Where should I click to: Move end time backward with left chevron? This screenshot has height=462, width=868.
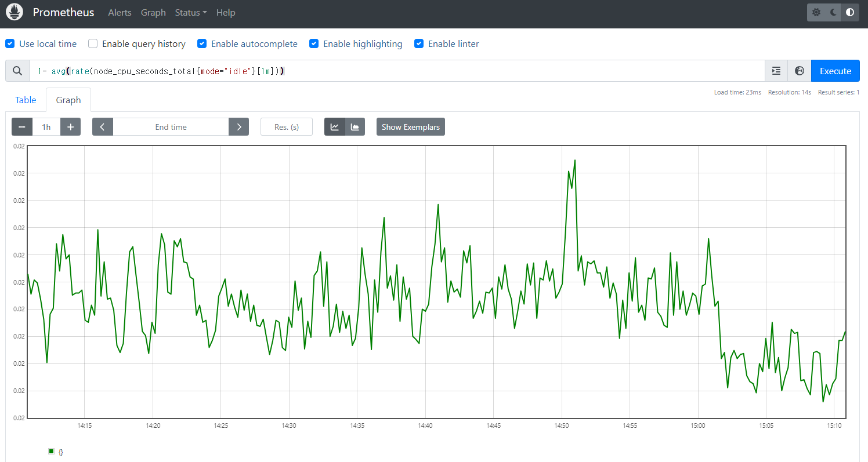coord(103,127)
